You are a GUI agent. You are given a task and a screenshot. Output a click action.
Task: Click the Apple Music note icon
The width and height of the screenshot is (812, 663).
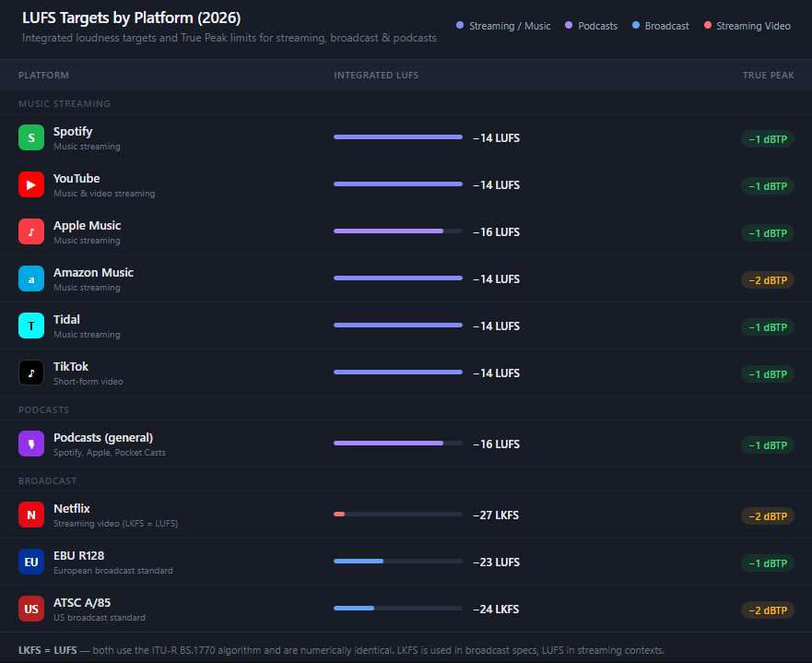31,231
